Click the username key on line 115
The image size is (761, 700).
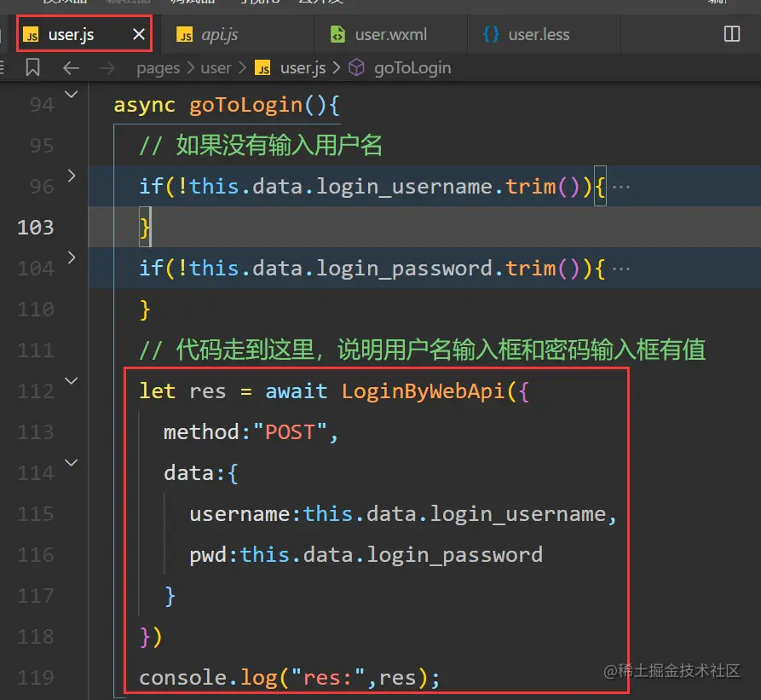(x=239, y=514)
